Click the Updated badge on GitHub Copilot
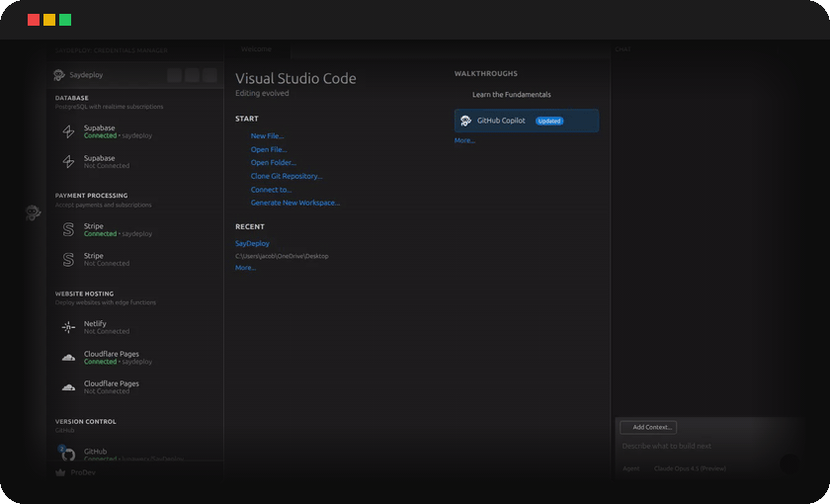 tap(549, 122)
